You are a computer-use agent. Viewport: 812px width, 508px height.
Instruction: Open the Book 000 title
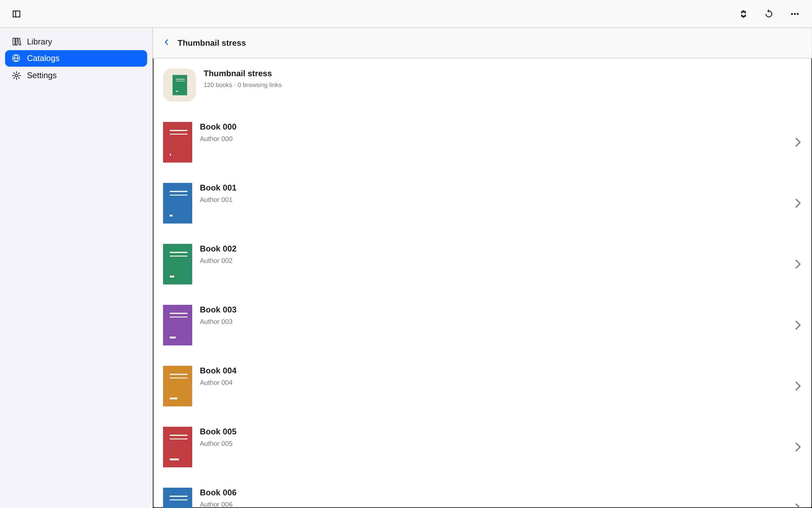218,127
